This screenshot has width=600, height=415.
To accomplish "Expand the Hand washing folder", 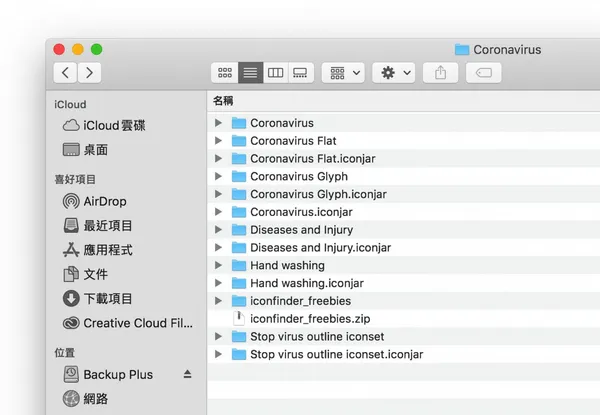I will 218,265.
